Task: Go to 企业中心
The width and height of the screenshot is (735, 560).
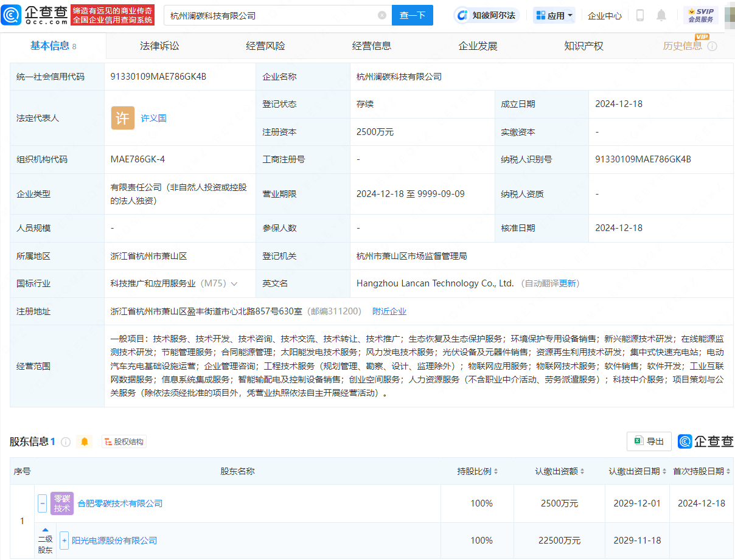Action: point(605,16)
